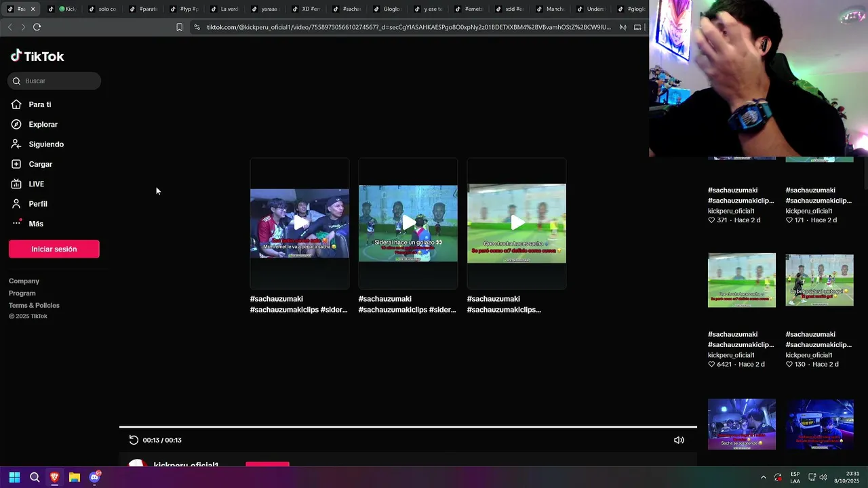Image resolution: width=868 pixels, height=488 pixels.
Task: Play the 'Sideral hace un golazo' video
Action: (x=408, y=223)
